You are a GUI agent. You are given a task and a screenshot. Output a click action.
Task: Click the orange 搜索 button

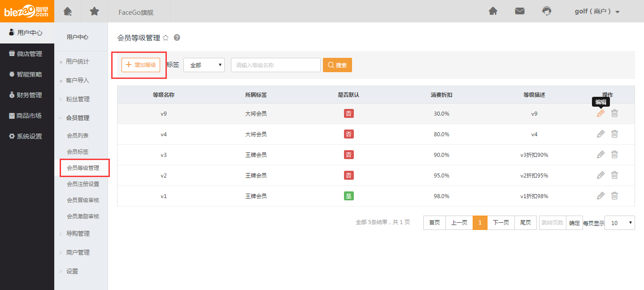click(x=337, y=65)
